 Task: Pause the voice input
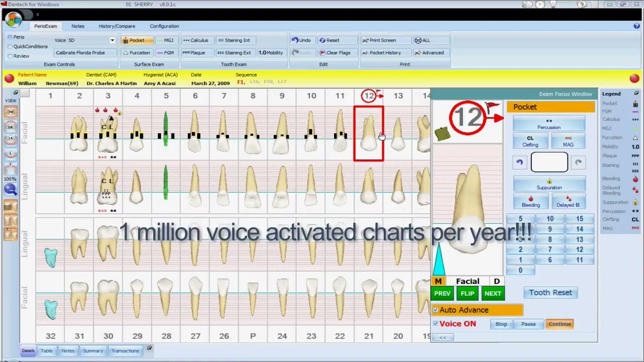[528, 324]
